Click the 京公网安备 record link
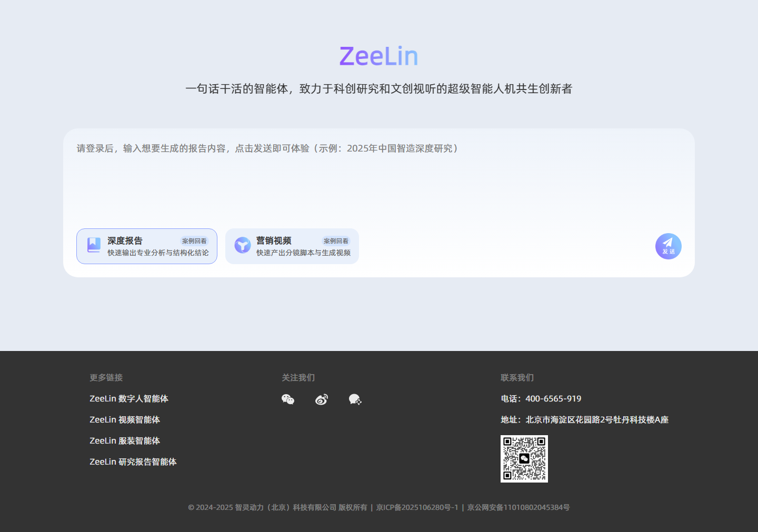This screenshot has height=532, width=758. coord(517,507)
